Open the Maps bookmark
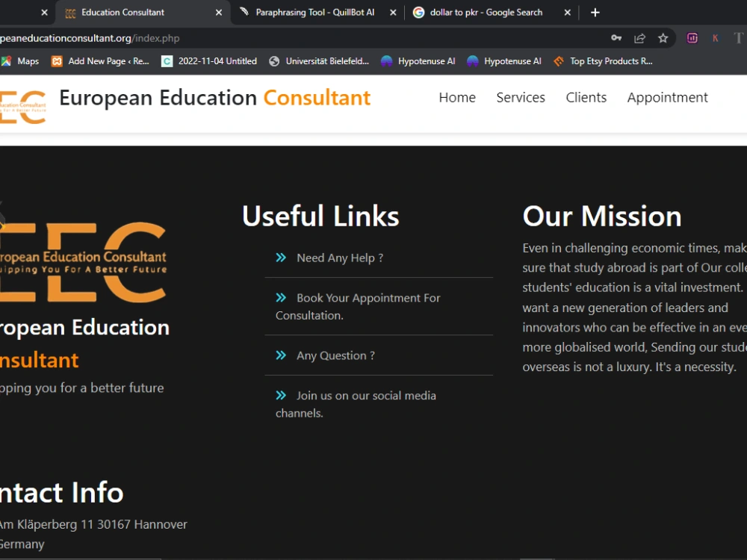The height and width of the screenshot is (560, 747). [x=20, y=61]
